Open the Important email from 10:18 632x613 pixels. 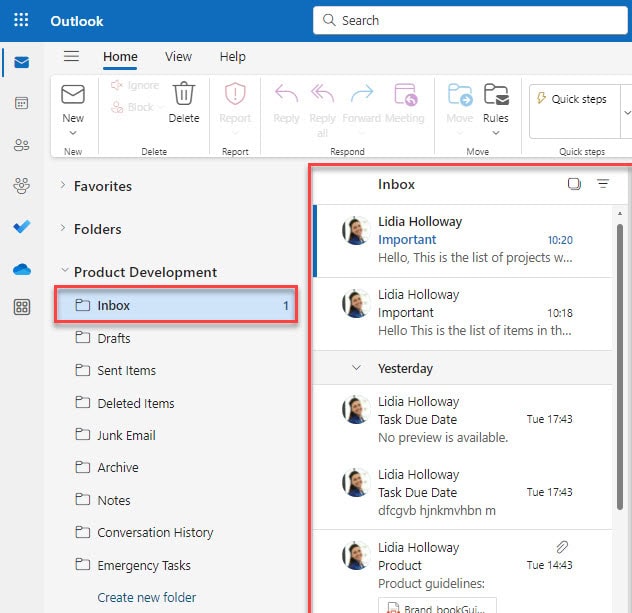pos(463,314)
